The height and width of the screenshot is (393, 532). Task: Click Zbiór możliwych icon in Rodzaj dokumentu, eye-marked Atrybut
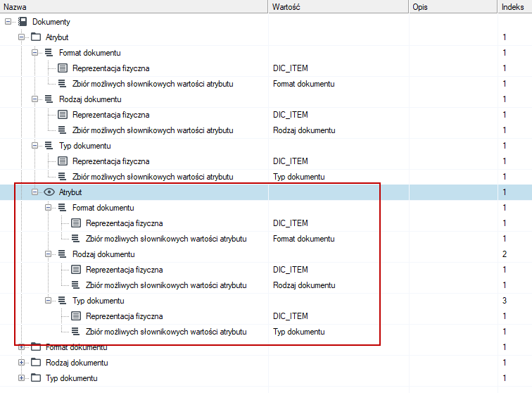tap(76, 285)
